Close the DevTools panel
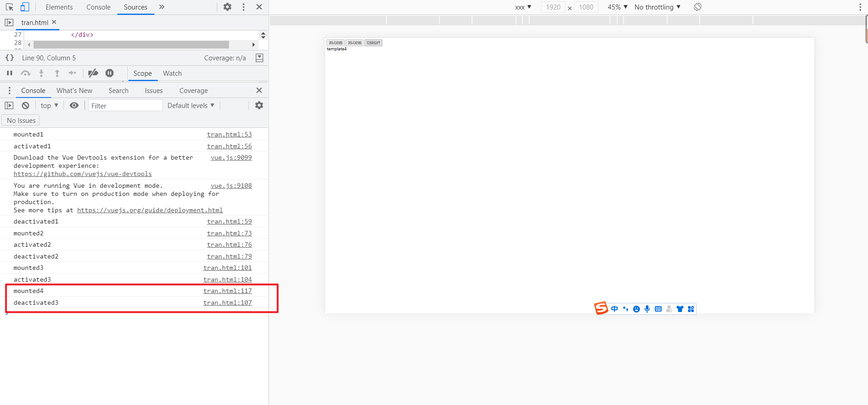Screen dimensions: 868x405 pyautogui.click(x=259, y=7)
